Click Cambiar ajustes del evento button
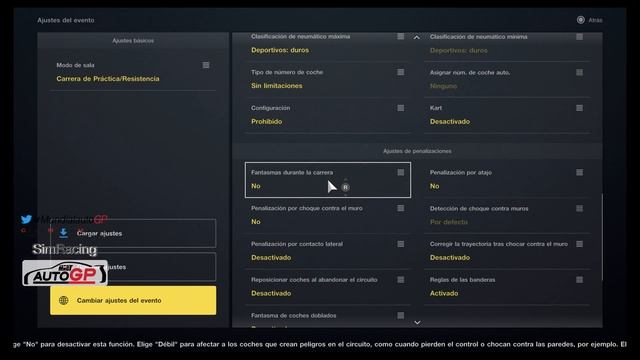 133,300
